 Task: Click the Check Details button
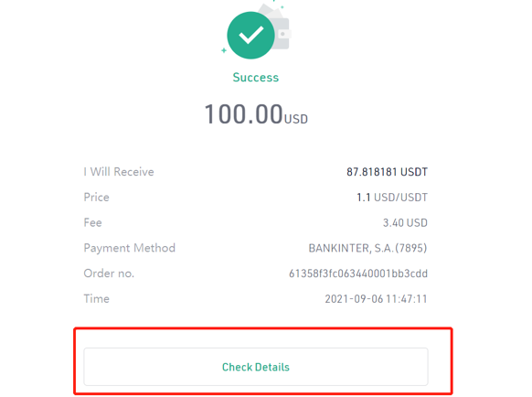[x=256, y=367]
